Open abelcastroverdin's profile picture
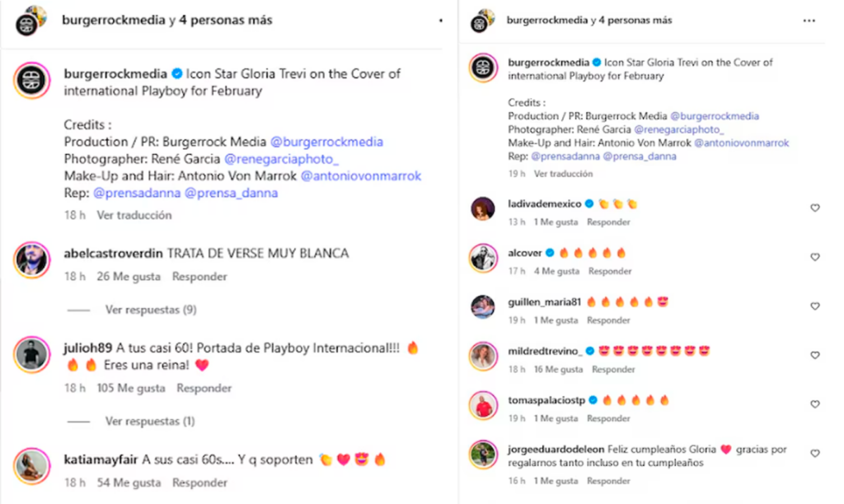The image size is (844, 504). pos(32,259)
